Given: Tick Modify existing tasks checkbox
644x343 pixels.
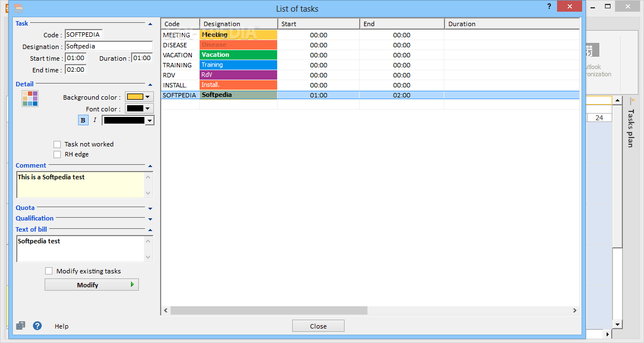Looking at the screenshot, I should point(49,271).
